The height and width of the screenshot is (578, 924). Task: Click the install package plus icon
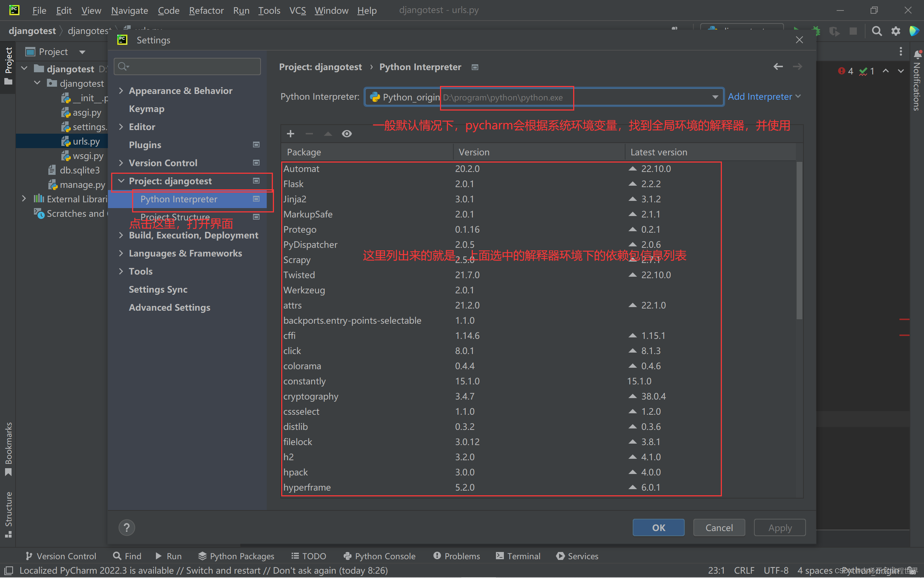(x=291, y=133)
